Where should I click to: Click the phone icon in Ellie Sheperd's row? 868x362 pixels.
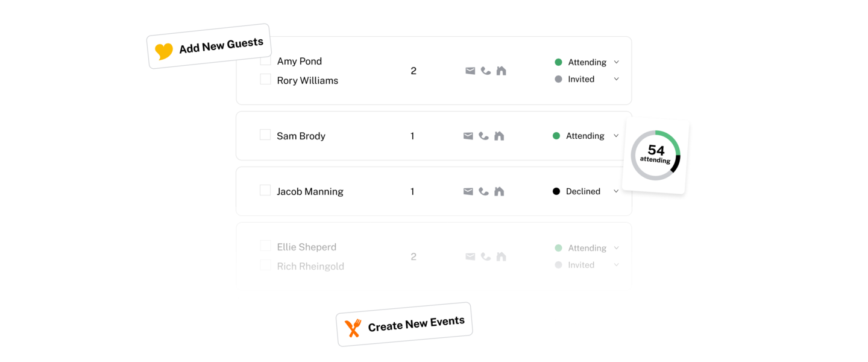point(486,256)
